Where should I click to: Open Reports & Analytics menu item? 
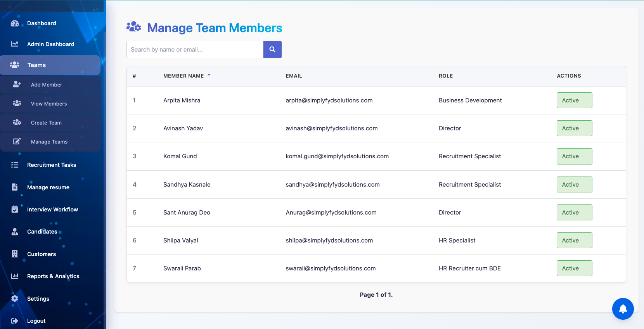tap(53, 276)
